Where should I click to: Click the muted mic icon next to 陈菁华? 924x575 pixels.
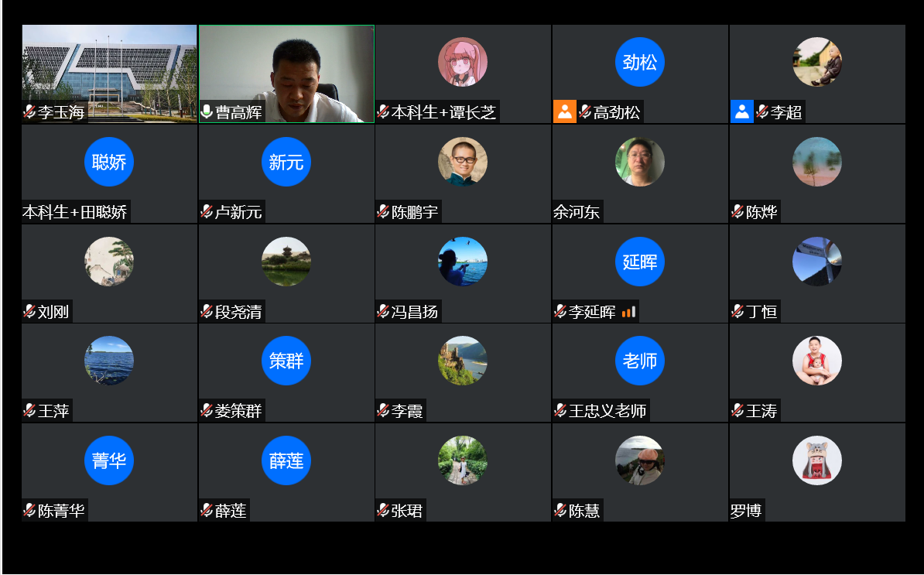29,511
